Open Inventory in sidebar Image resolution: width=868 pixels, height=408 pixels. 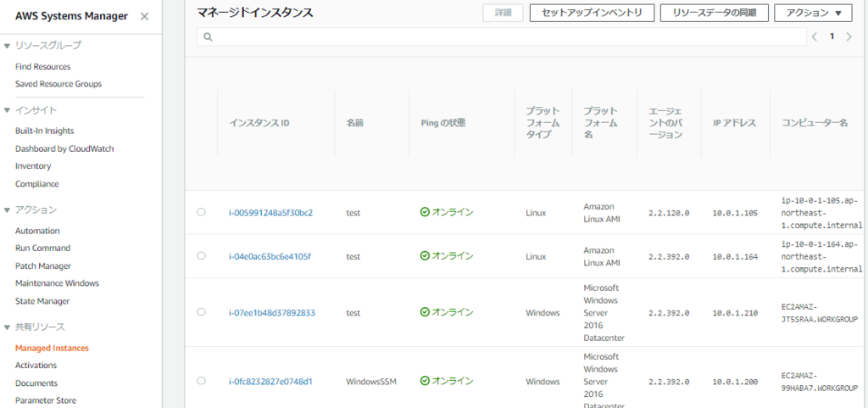pyautogui.click(x=33, y=166)
